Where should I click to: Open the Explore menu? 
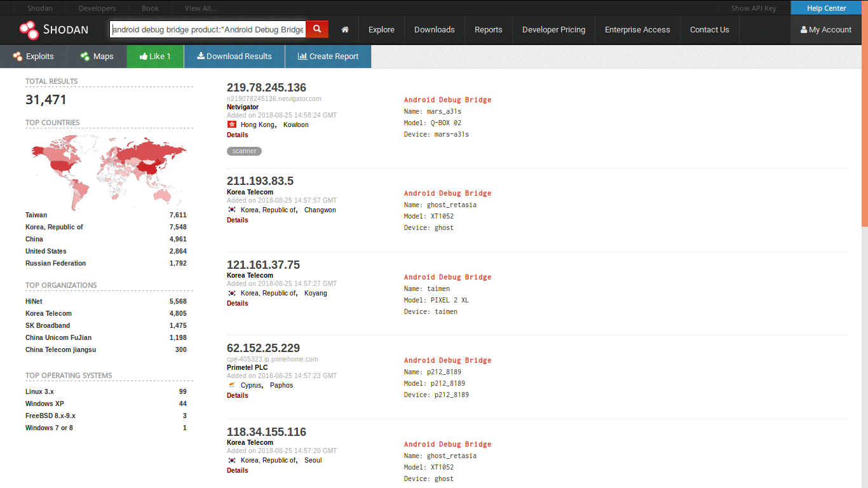381,30
